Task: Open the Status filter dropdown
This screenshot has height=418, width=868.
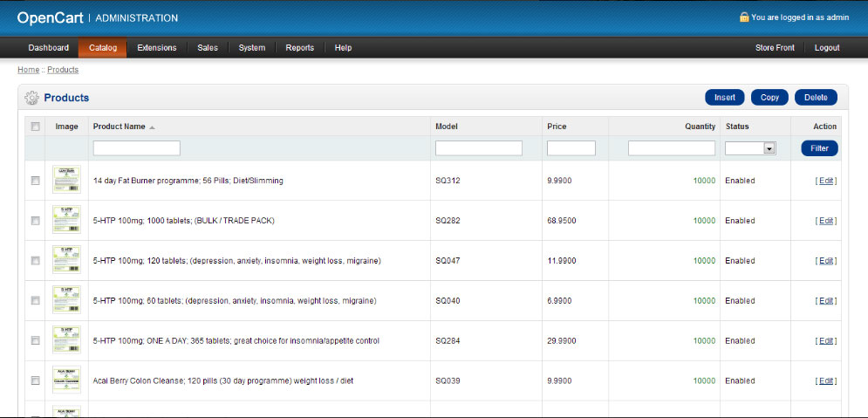Action: (750, 148)
